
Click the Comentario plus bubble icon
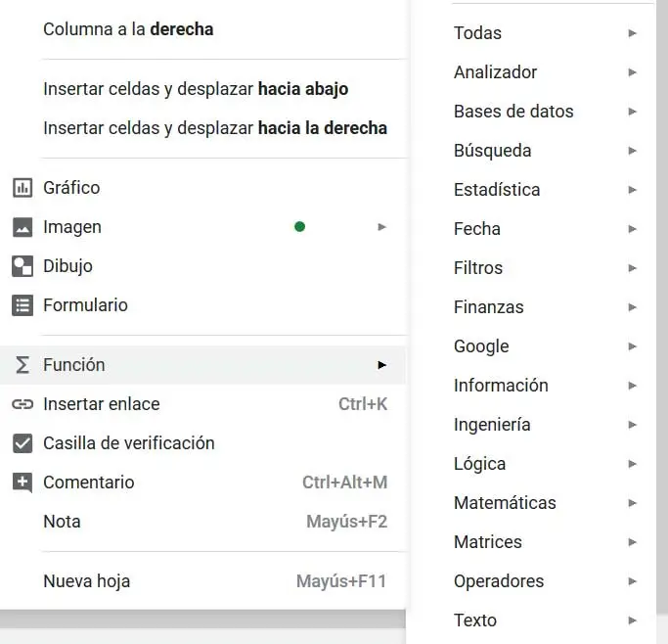[22, 483]
